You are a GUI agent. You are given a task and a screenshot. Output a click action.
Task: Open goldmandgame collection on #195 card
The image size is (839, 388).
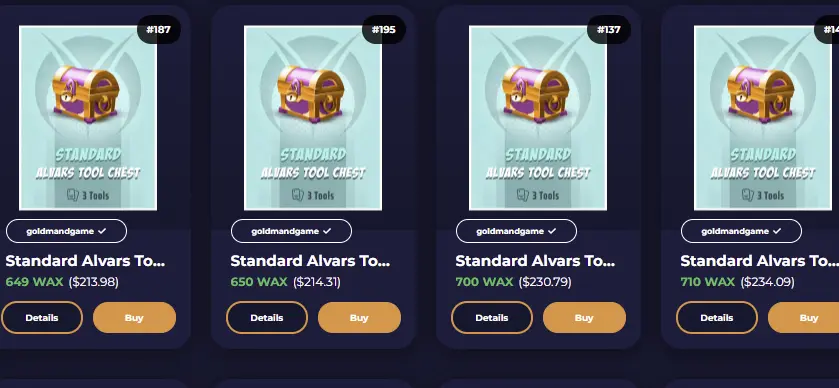pyautogui.click(x=292, y=231)
